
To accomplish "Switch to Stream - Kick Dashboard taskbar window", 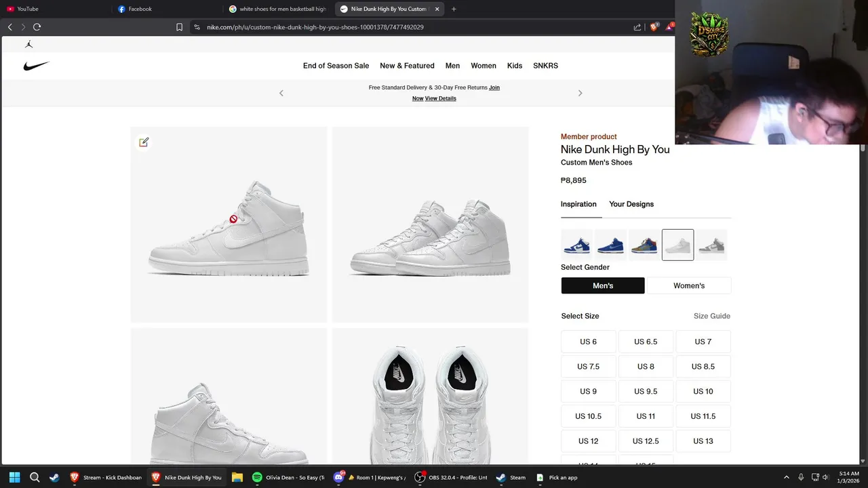I will [106, 477].
